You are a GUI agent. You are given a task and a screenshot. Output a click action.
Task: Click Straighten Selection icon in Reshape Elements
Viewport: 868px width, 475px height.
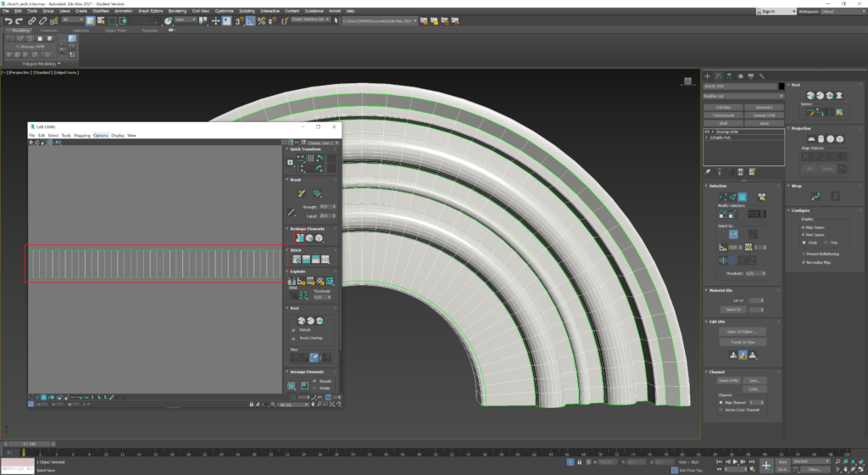click(300, 238)
